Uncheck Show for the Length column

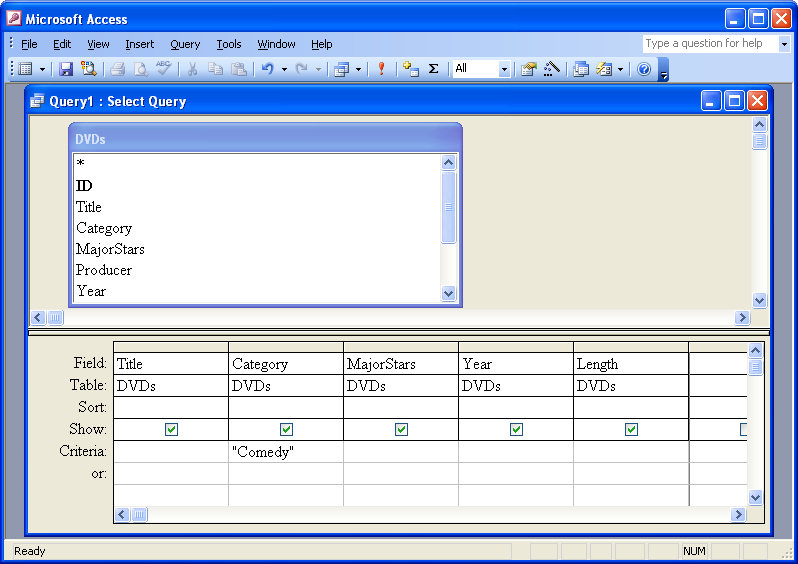[x=632, y=430]
